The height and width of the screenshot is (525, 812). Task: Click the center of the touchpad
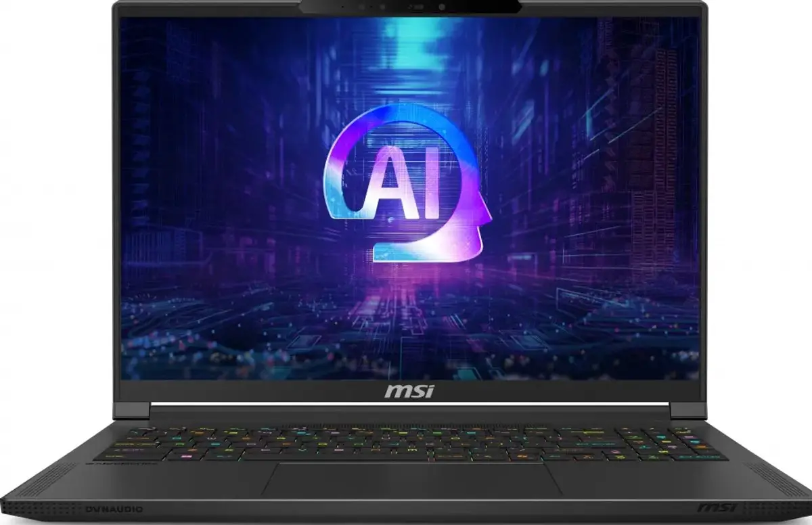click(411, 479)
